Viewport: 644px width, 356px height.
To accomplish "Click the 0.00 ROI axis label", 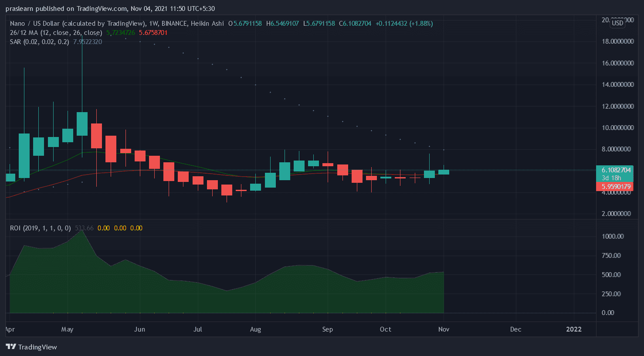I will 607,313.
